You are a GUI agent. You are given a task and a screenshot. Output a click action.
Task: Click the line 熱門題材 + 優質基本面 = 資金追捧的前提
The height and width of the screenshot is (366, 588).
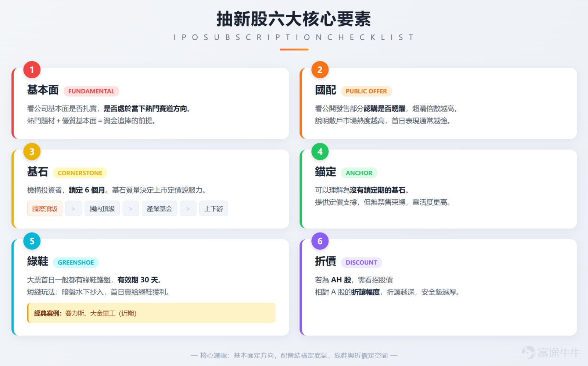click(91, 121)
